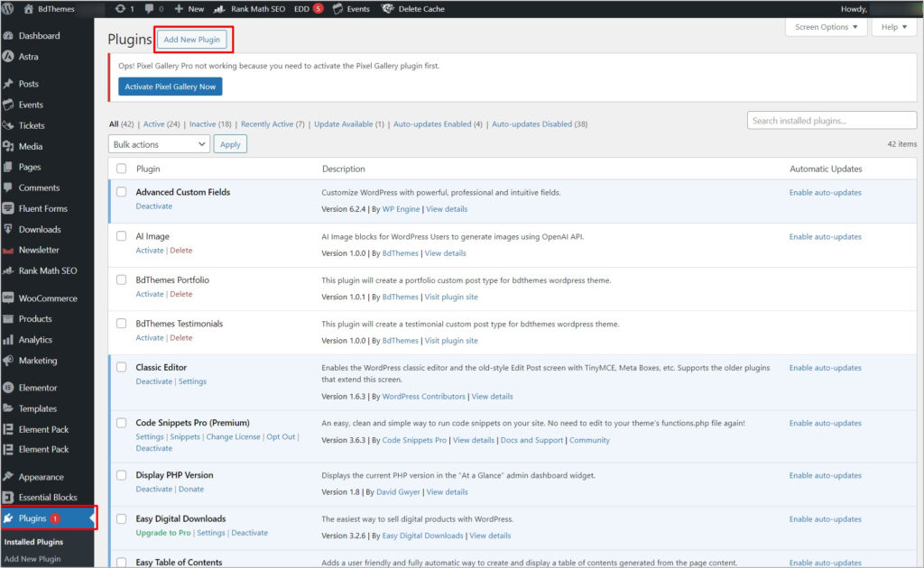Tick the select-all checkbox in the table header

tap(122, 169)
